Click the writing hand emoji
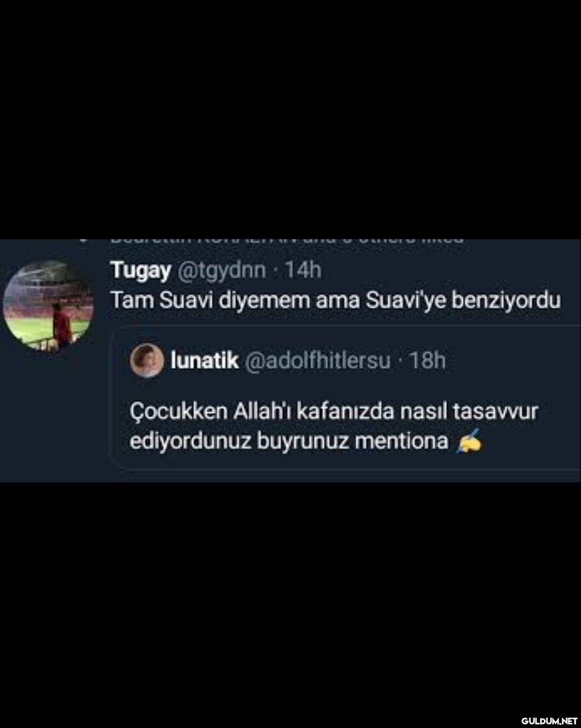 coord(468,440)
